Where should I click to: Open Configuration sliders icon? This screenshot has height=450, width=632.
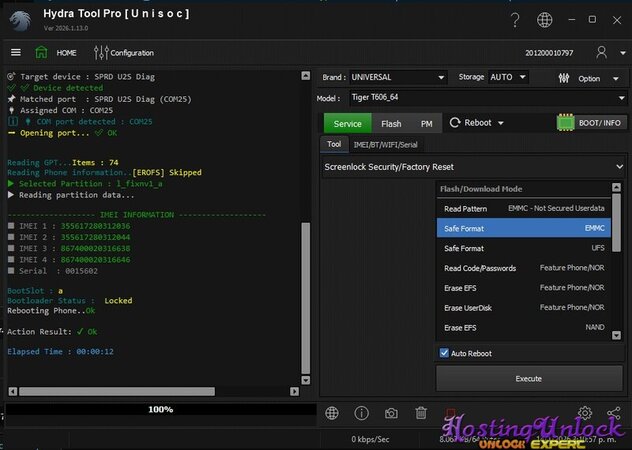coord(100,53)
